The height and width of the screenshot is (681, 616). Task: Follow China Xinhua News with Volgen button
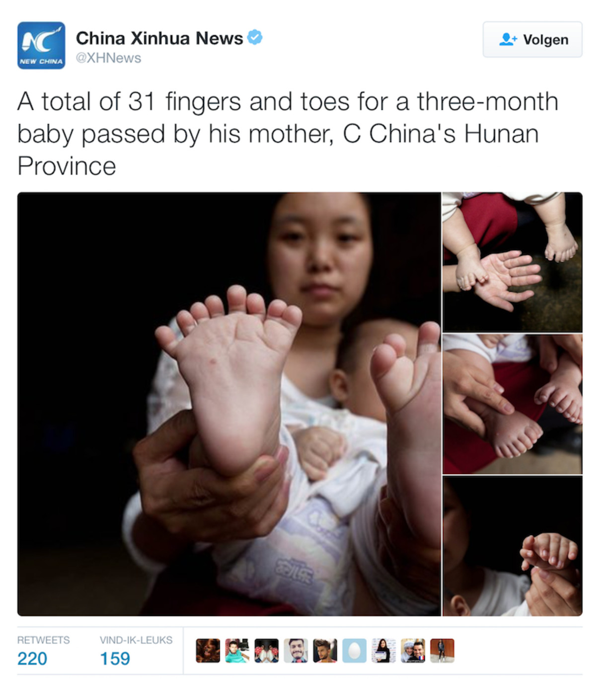tap(533, 39)
